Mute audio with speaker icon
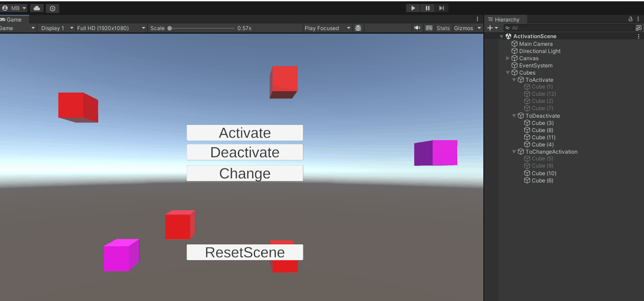644x301 pixels. pyautogui.click(x=417, y=28)
